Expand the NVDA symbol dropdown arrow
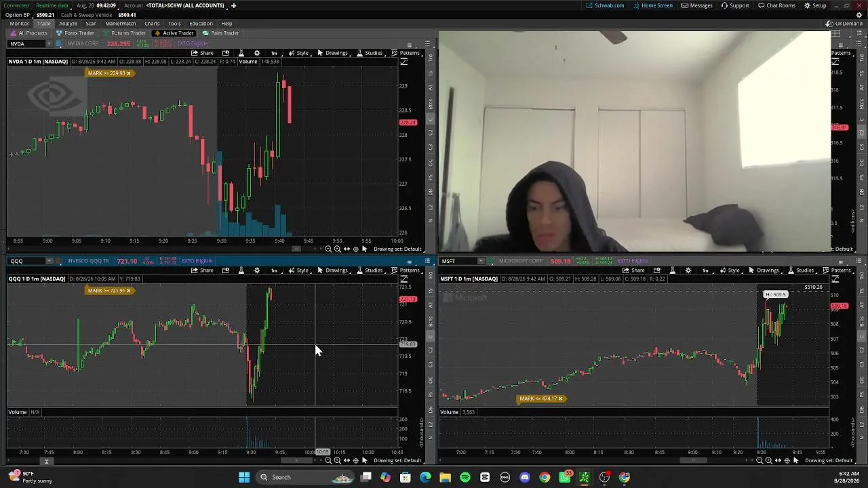Viewport: 868px width, 488px height. click(x=48, y=43)
